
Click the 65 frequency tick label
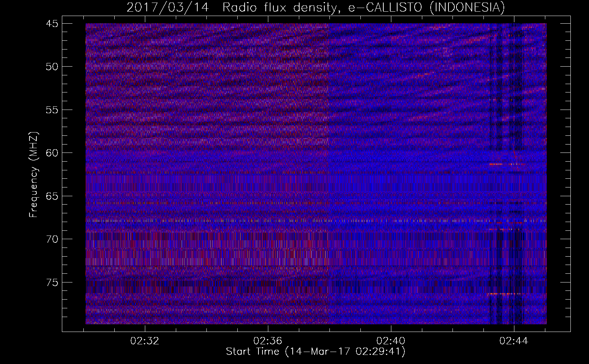52,196
